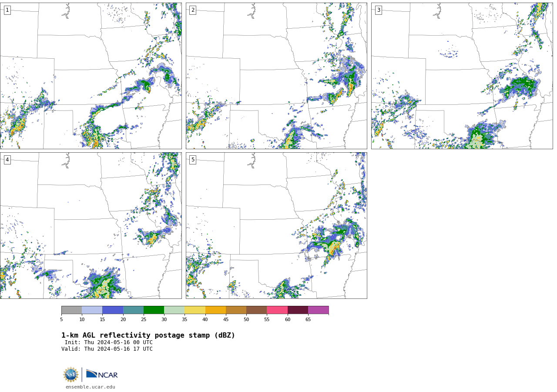Click the pale green 30-35 dBZ swatch

174,310
